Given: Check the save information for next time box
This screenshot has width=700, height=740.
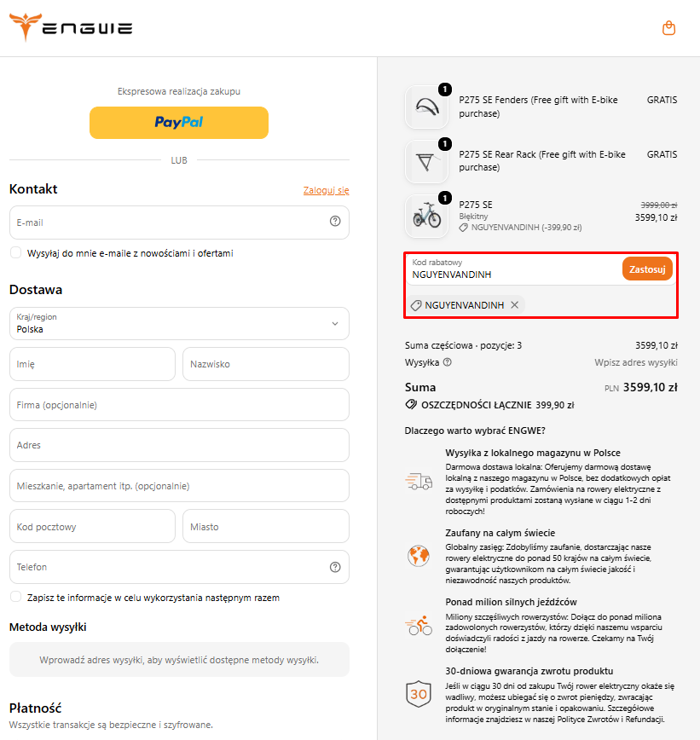Looking at the screenshot, I should [15, 597].
